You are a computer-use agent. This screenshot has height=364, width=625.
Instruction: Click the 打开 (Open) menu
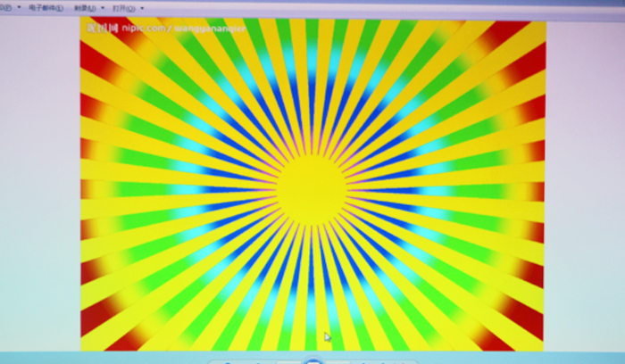point(122,8)
